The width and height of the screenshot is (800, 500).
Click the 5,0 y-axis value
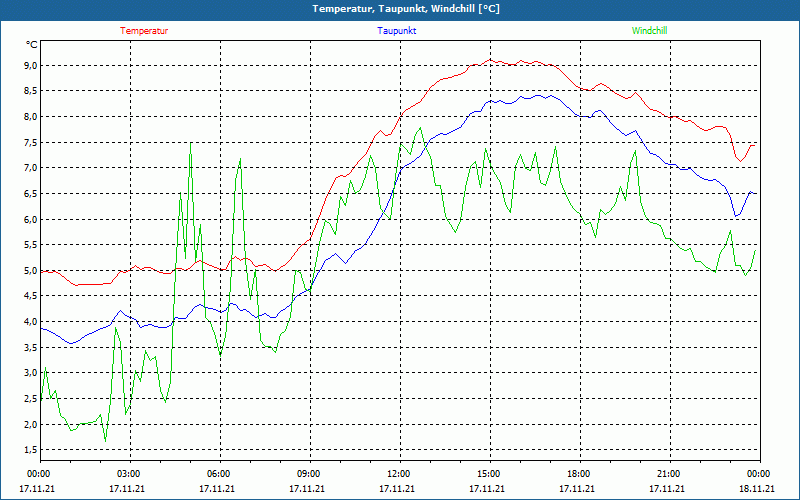point(31,270)
